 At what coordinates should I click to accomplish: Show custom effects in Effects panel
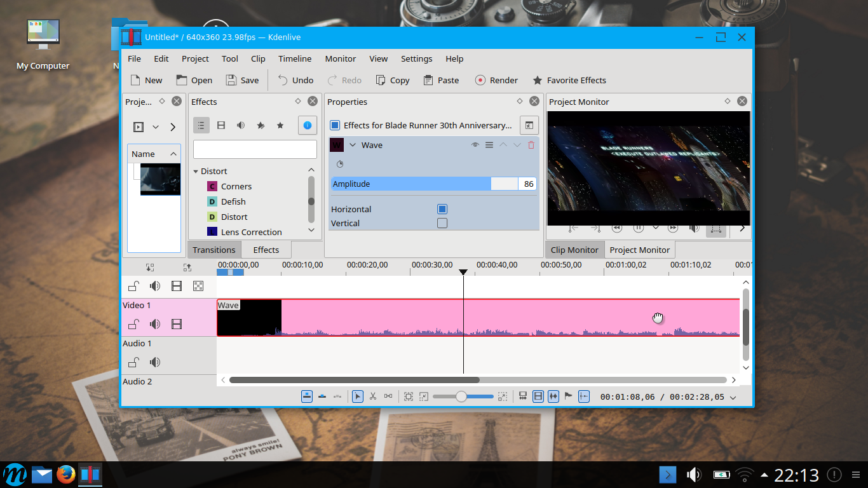tap(261, 126)
